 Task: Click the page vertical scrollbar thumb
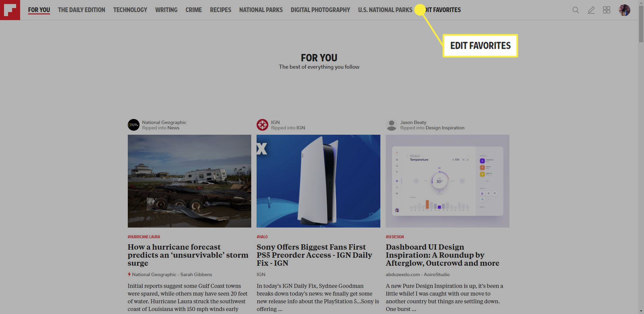[x=641, y=24]
